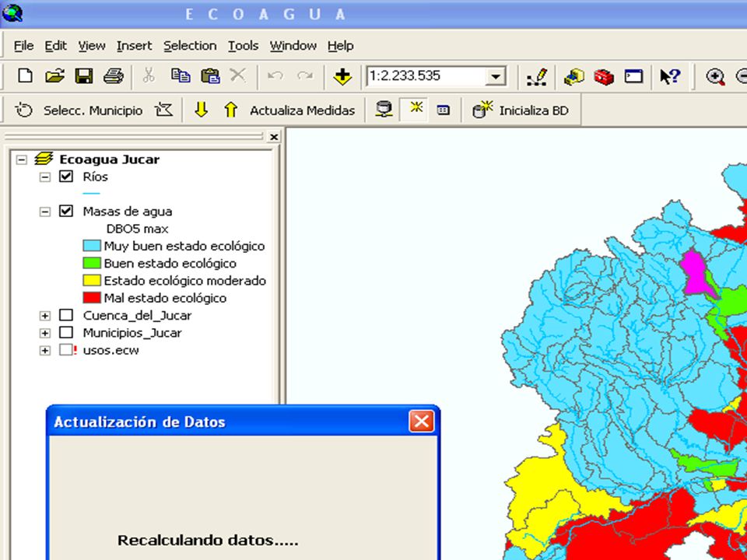
Task: Expand the Cuenca_del_Jucar layer
Action: tap(45, 316)
